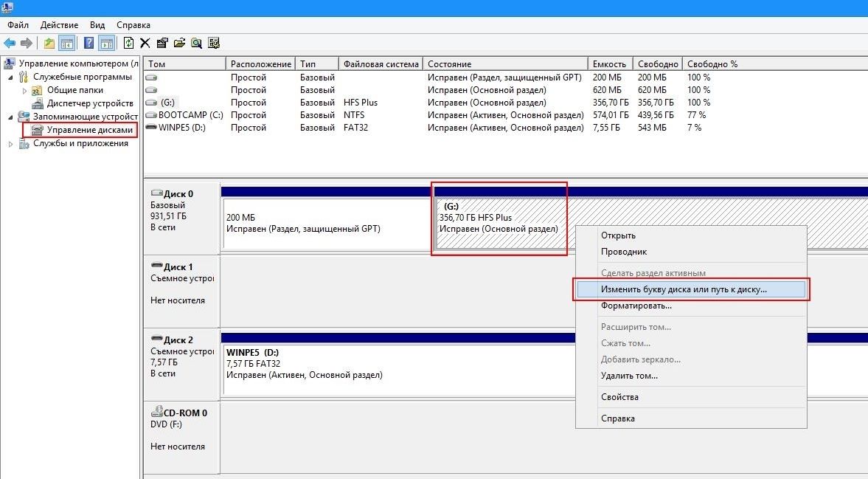Sort by the Состояние column header

(505, 63)
